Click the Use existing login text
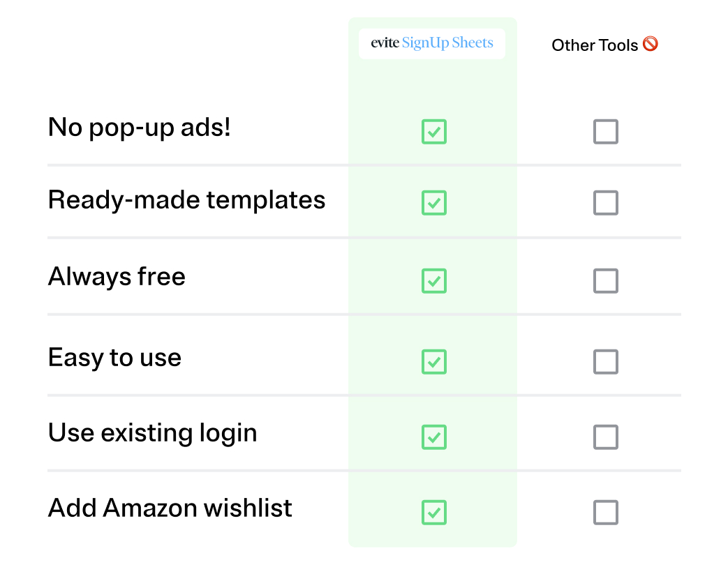Viewport: 728px width, 567px height. click(153, 433)
